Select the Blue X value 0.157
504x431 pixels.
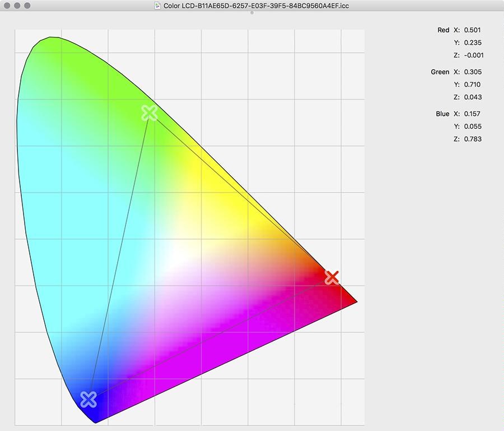coord(472,114)
